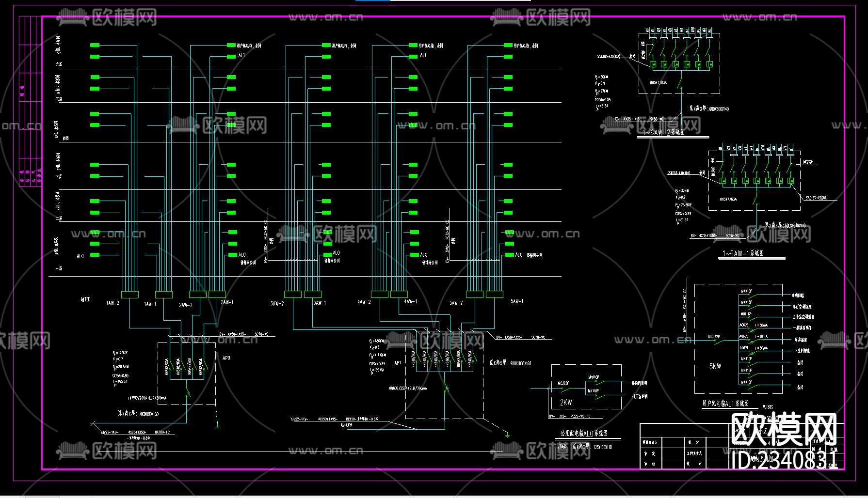Click the BV-3X6-PC25-WC.FC cable label
The width and height of the screenshot is (868, 498).
[570, 416]
